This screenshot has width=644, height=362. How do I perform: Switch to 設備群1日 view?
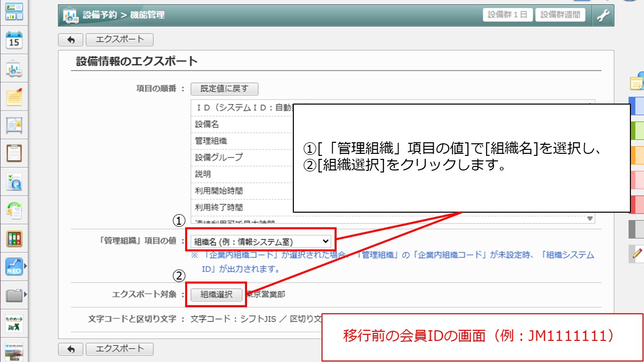coord(508,15)
